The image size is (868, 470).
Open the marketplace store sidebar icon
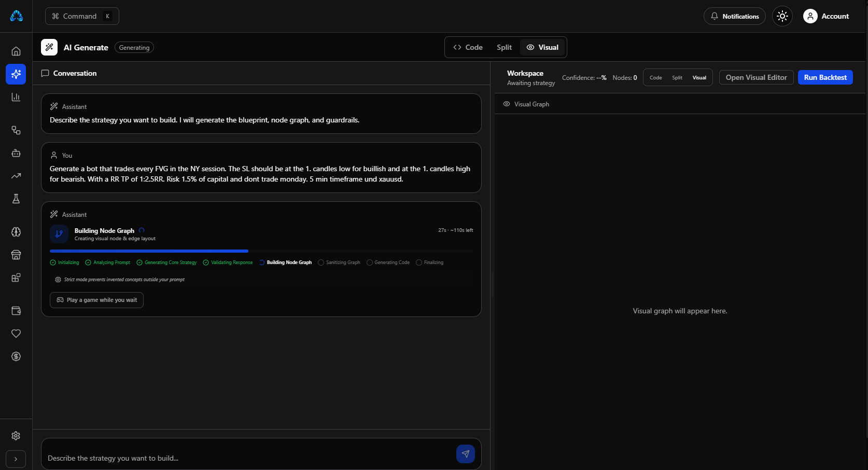(x=16, y=255)
